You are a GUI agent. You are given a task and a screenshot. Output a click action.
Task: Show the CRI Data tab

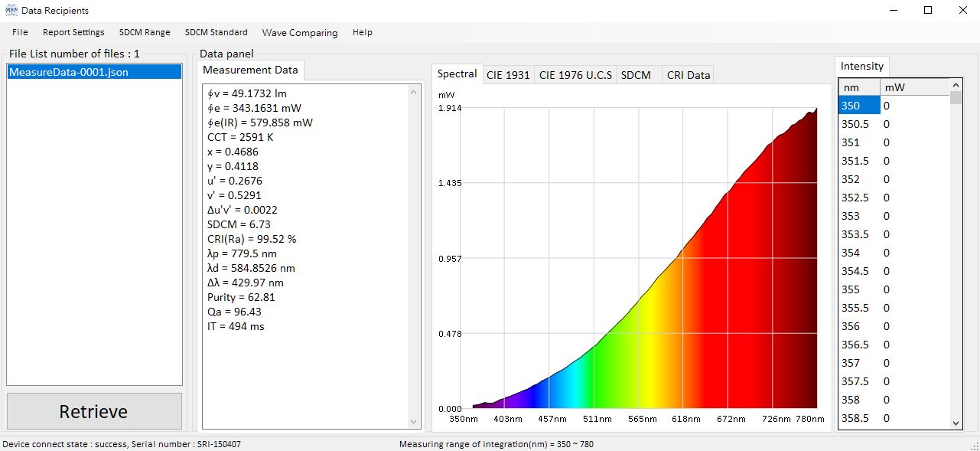pyautogui.click(x=688, y=75)
